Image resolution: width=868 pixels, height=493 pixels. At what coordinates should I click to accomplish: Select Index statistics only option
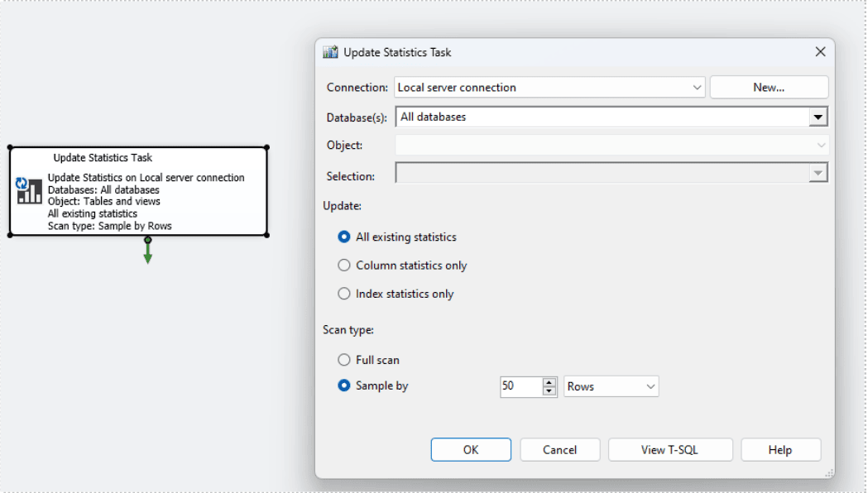(x=343, y=294)
